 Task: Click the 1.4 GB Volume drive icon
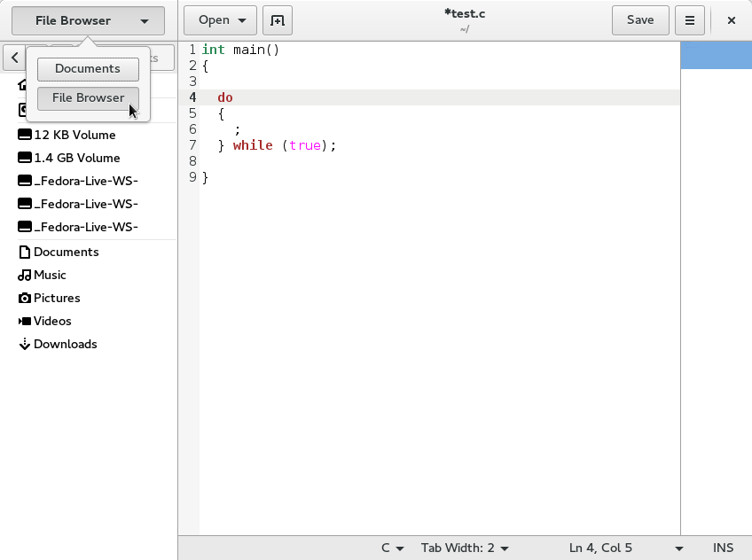click(x=25, y=159)
